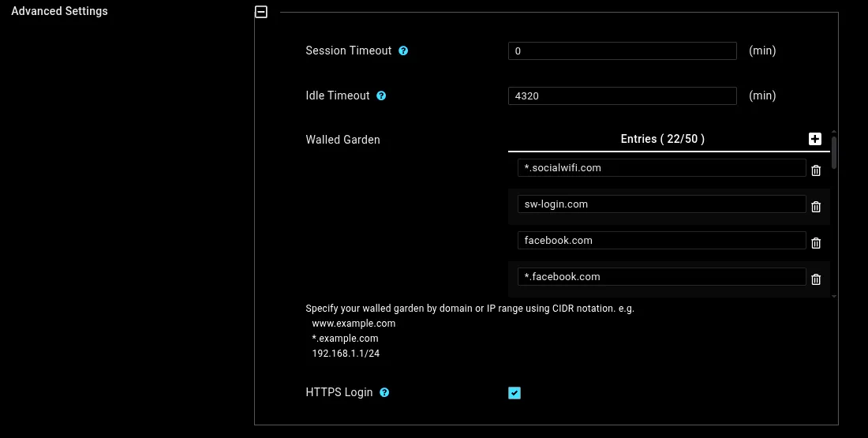This screenshot has height=438, width=868.
Task: Click the Session Timeout input field
Action: click(x=622, y=51)
